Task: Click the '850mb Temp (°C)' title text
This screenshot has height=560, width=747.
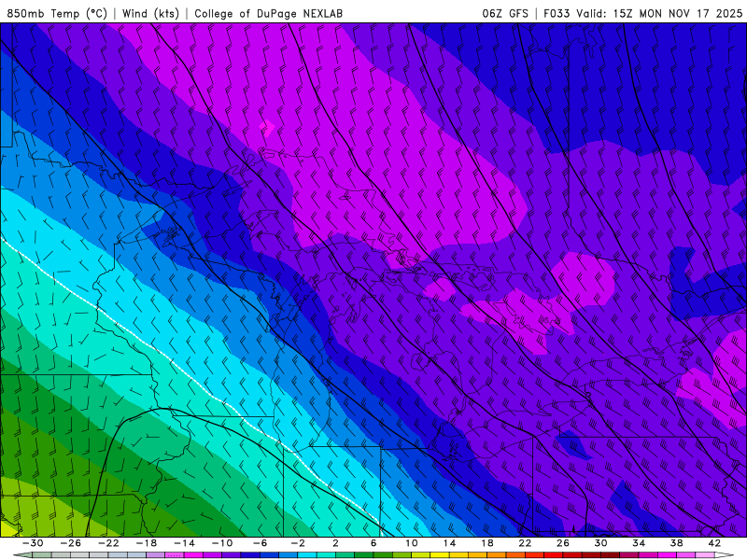Action: [57, 13]
